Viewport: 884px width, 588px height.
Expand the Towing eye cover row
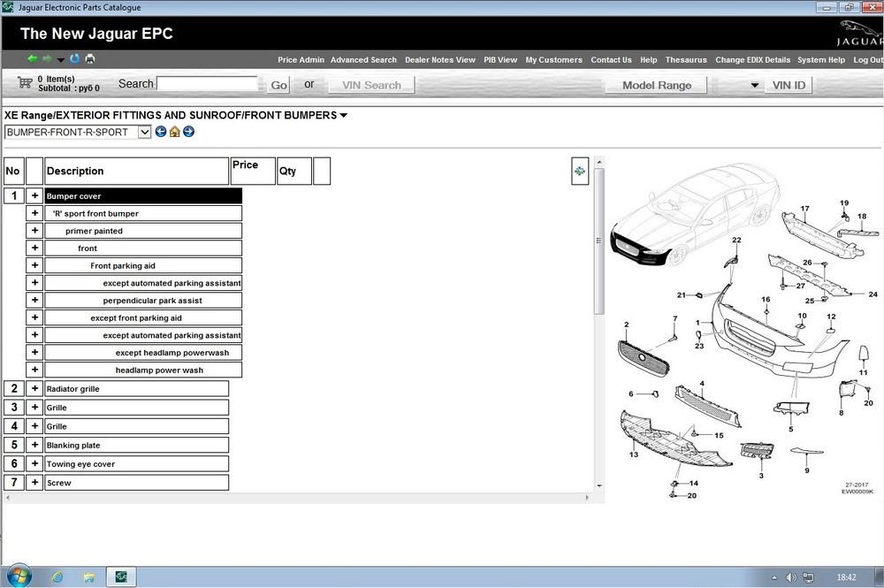click(34, 463)
